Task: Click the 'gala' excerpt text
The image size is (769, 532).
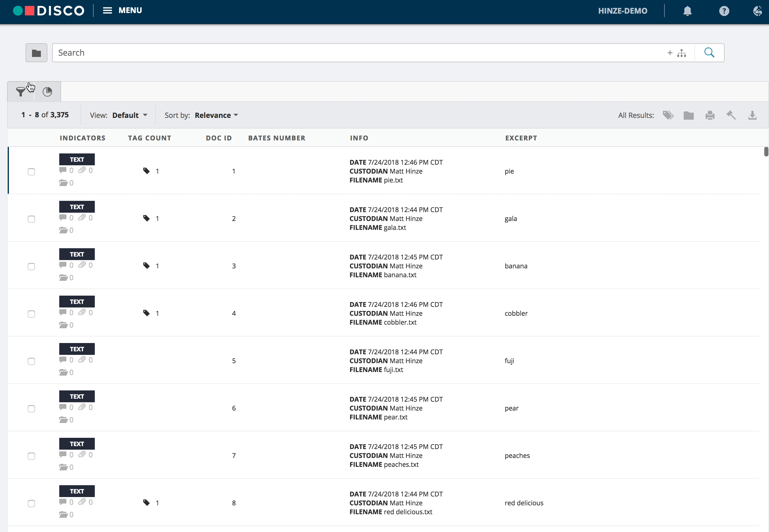Action: pos(511,219)
